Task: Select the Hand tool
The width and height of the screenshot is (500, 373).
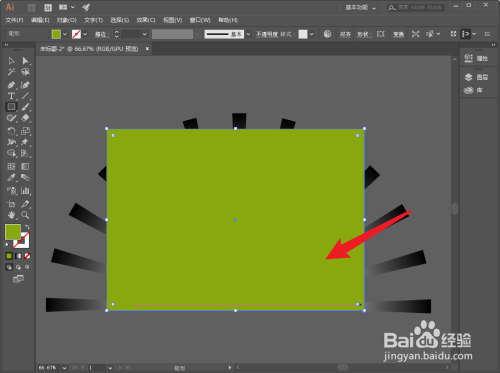Action: (x=11, y=215)
